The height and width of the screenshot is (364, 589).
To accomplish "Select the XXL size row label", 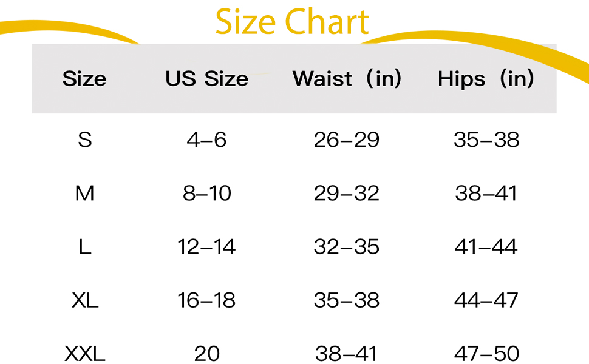I will (x=85, y=354).
